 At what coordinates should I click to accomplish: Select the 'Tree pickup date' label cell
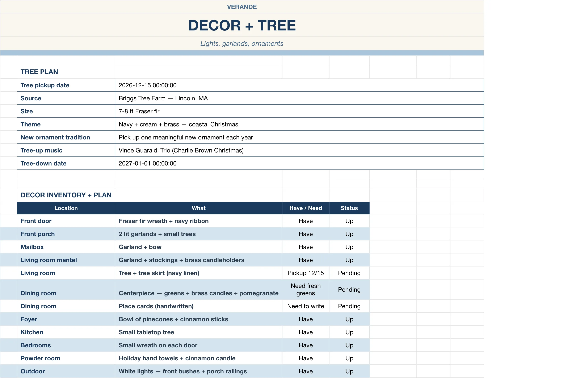(x=66, y=85)
